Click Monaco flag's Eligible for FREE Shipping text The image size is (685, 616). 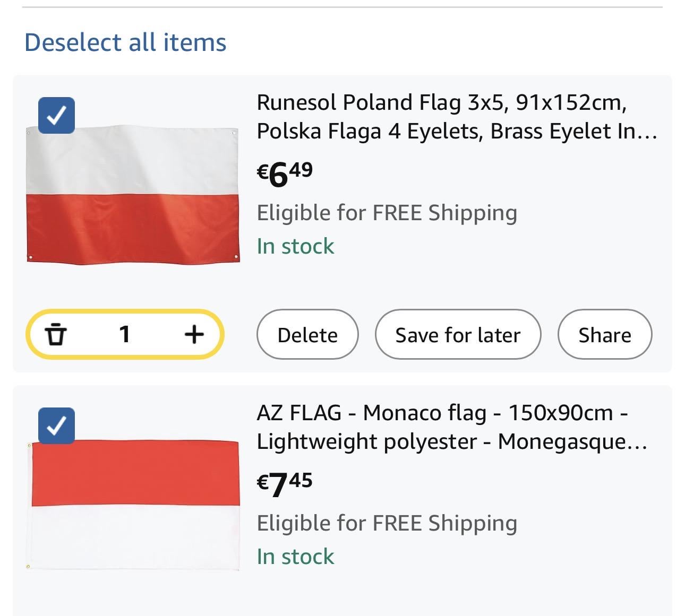(387, 523)
